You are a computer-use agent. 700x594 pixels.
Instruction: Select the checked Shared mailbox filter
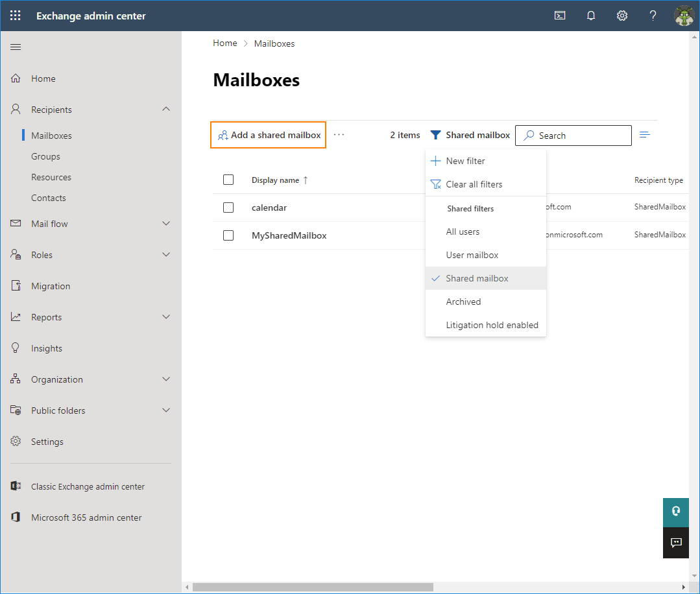(486, 278)
